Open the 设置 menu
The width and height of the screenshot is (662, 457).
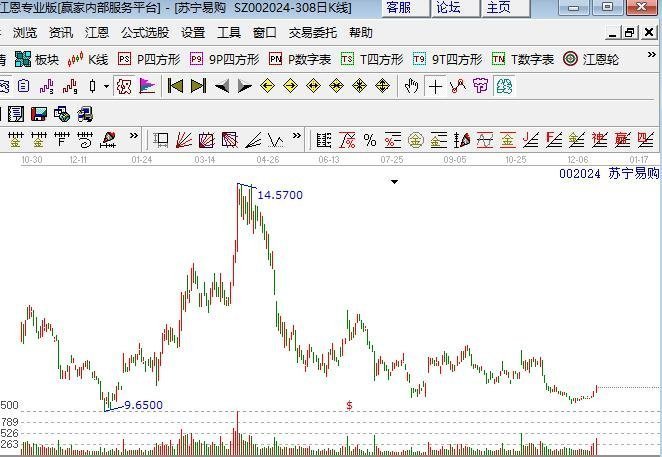pyautogui.click(x=193, y=33)
